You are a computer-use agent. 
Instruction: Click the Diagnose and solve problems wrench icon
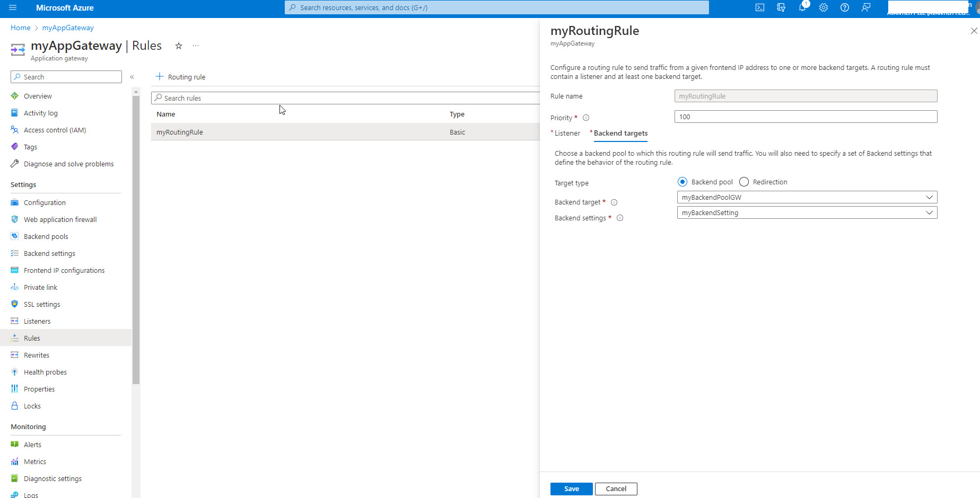(15, 164)
